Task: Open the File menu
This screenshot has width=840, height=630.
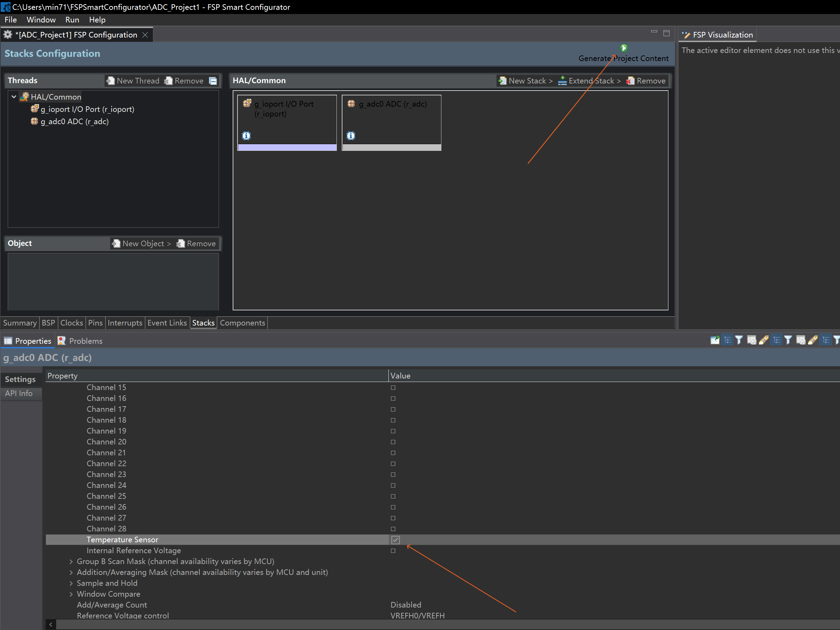Action: click(11, 20)
